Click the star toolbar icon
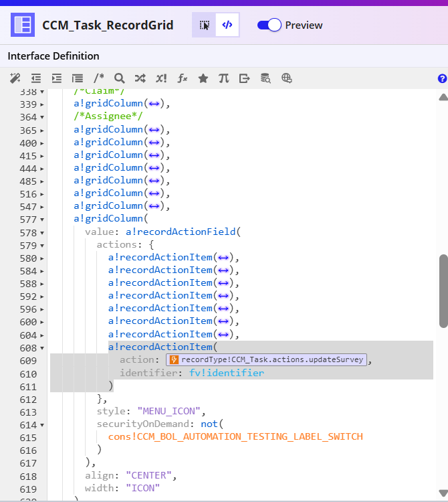Image resolution: width=448 pixels, height=502 pixels. click(203, 78)
